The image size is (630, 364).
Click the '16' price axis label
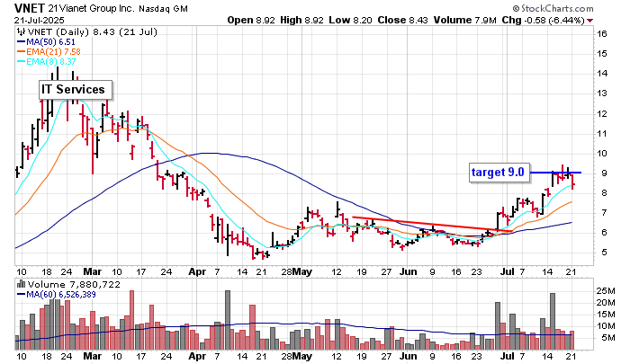[x=601, y=34]
